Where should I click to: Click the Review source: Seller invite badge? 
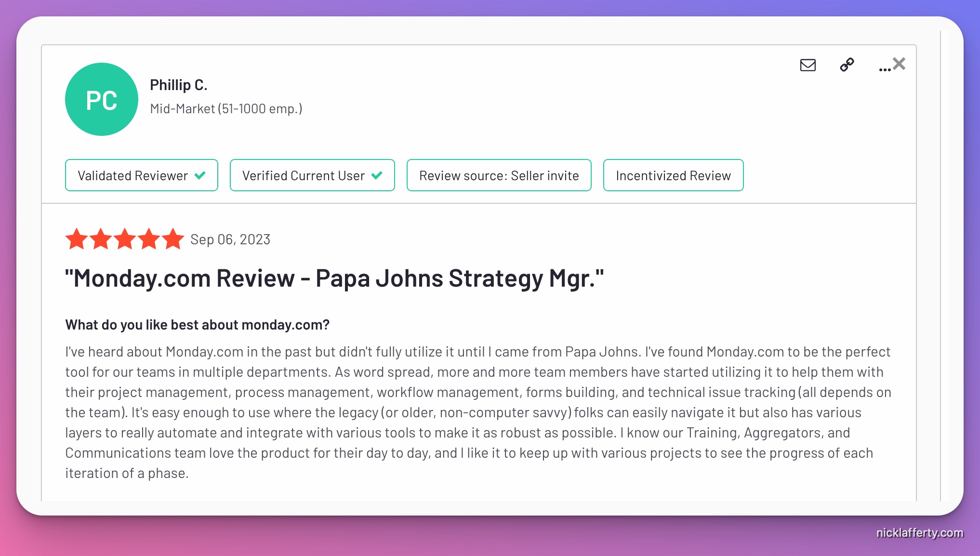[499, 175]
